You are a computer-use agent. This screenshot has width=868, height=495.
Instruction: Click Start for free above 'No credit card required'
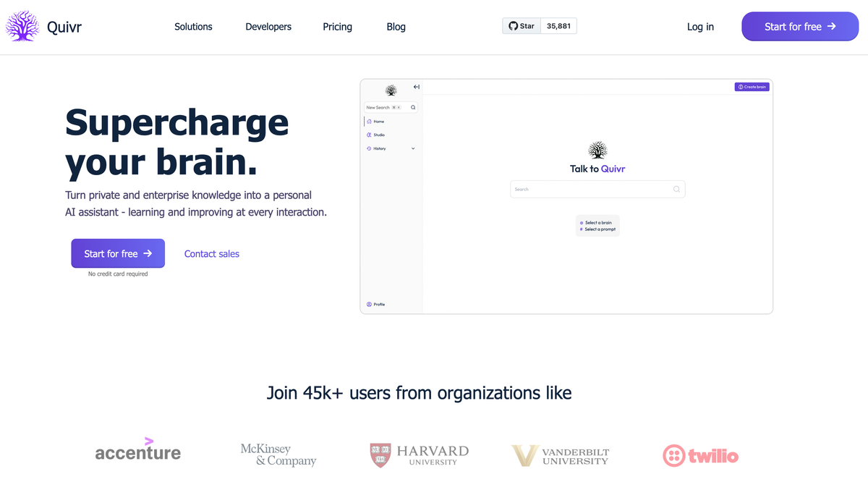click(x=118, y=253)
